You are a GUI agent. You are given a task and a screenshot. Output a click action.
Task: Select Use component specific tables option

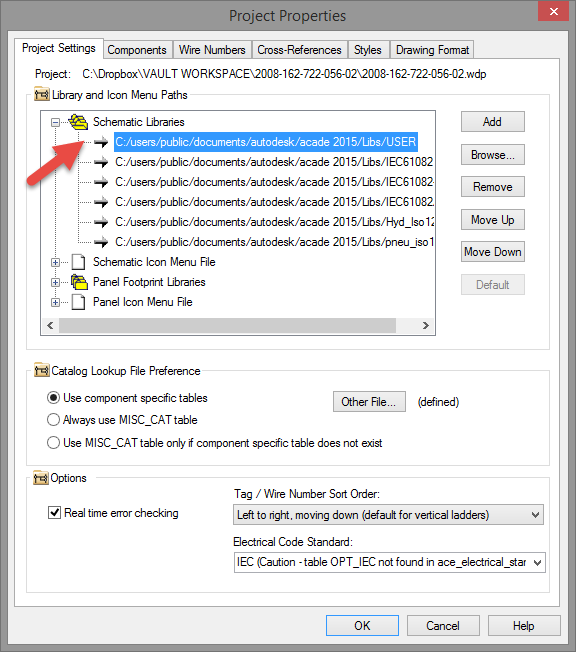(53, 398)
